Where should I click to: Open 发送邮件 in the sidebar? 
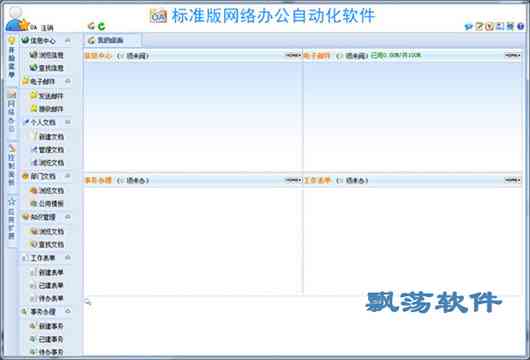pos(47,96)
